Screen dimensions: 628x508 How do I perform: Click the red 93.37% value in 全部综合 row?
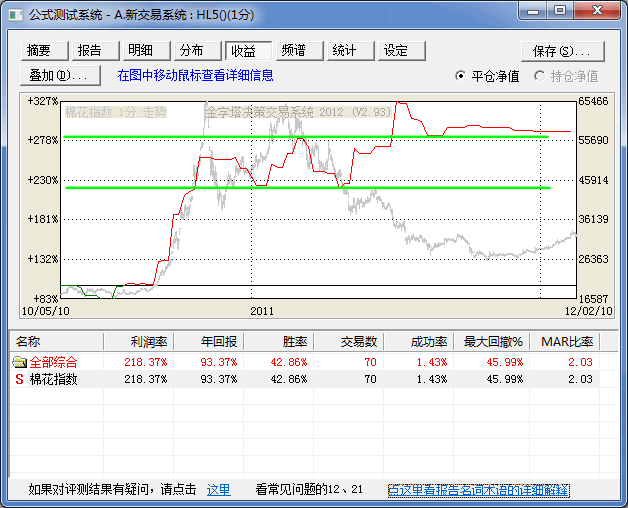click(219, 362)
